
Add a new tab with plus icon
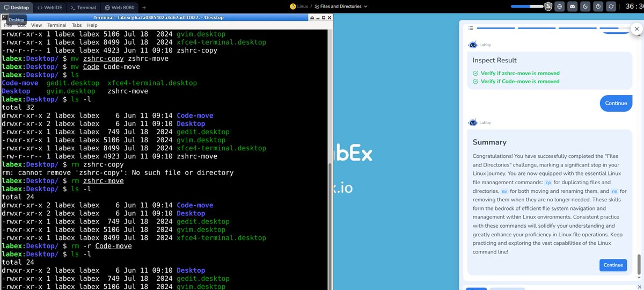point(144,8)
